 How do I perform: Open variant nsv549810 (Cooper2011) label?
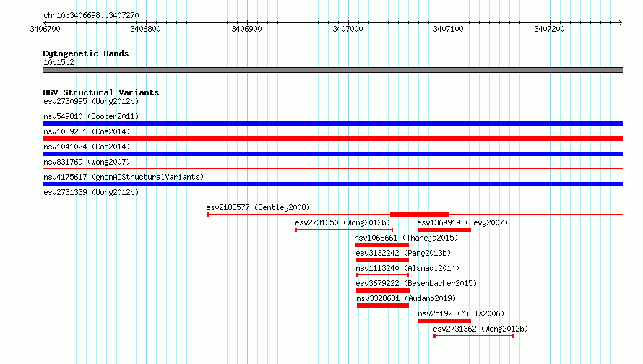tap(91, 116)
